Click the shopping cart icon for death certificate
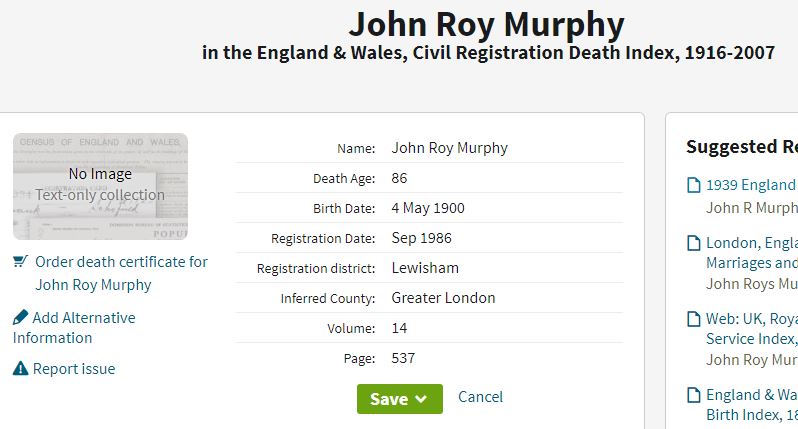Image resolution: width=798 pixels, height=429 pixels. point(20,262)
